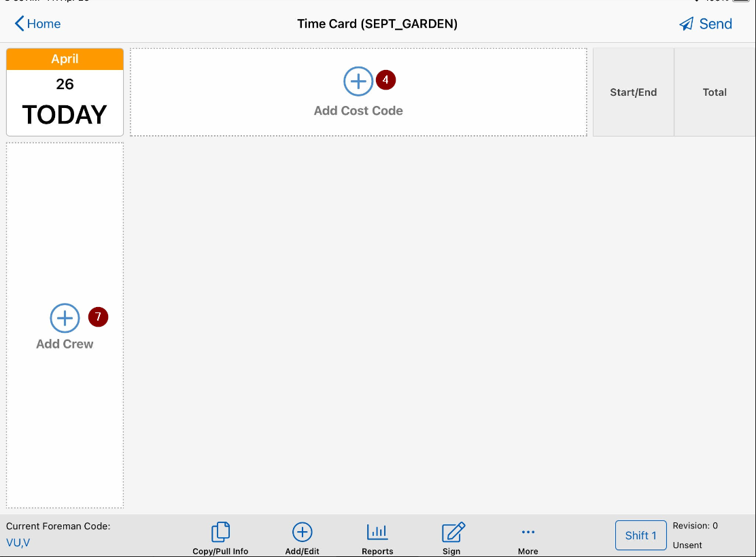
Task: Switch to Shift 1
Action: pos(640,535)
